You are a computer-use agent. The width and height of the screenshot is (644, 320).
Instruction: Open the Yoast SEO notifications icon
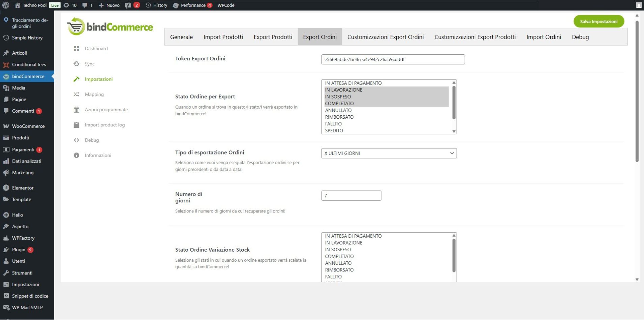pos(128,5)
